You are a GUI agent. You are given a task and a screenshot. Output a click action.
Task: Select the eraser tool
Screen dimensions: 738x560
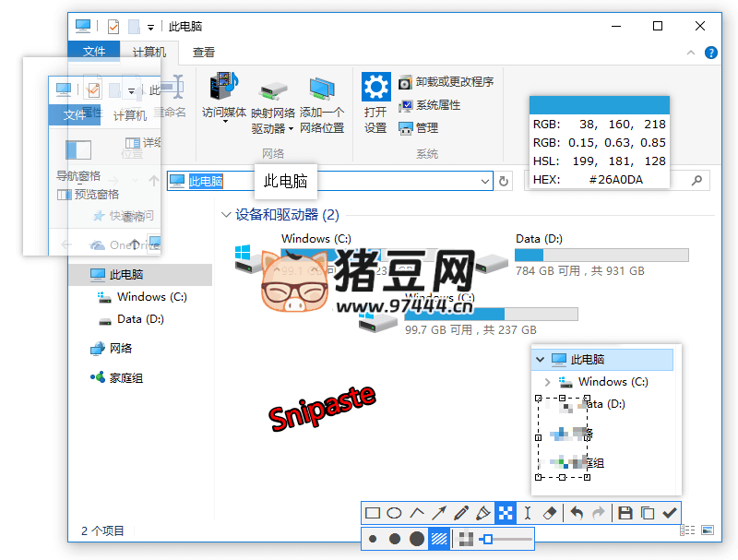click(x=551, y=512)
